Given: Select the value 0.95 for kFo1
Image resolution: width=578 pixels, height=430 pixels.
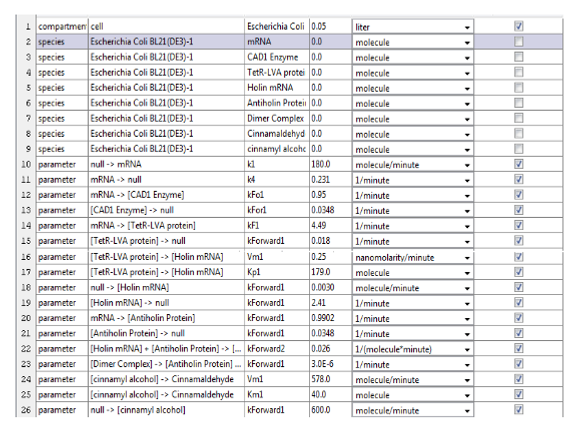Looking at the screenshot, I should coord(331,195).
